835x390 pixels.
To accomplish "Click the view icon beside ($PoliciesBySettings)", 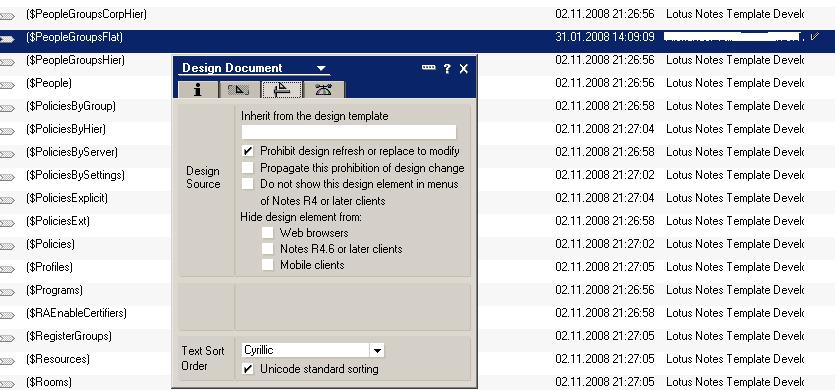I will click(x=7, y=177).
